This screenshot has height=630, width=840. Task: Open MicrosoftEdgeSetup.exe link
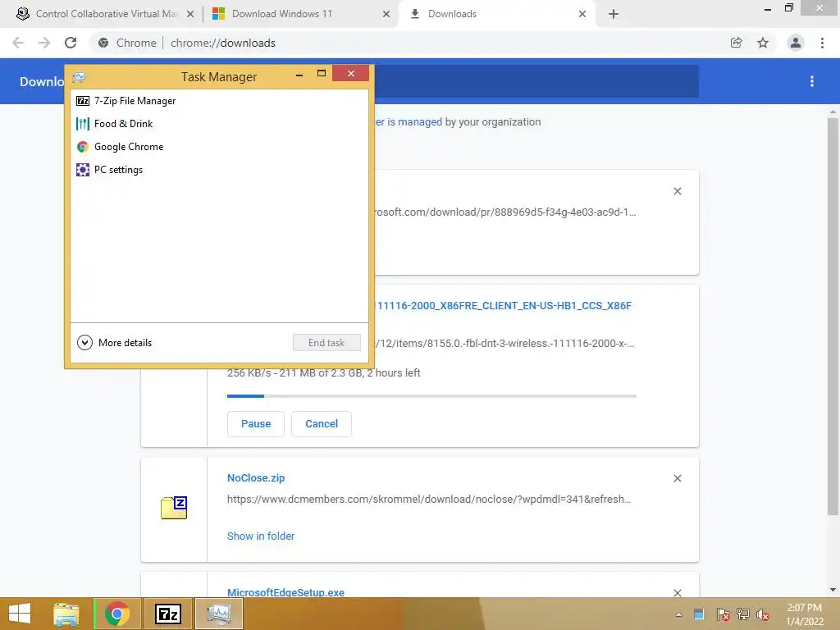pyautogui.click(x=285, y=592)
